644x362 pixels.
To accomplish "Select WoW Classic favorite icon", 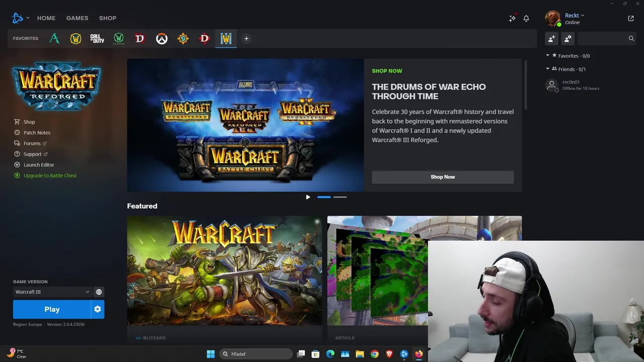I will coord(119,39).
